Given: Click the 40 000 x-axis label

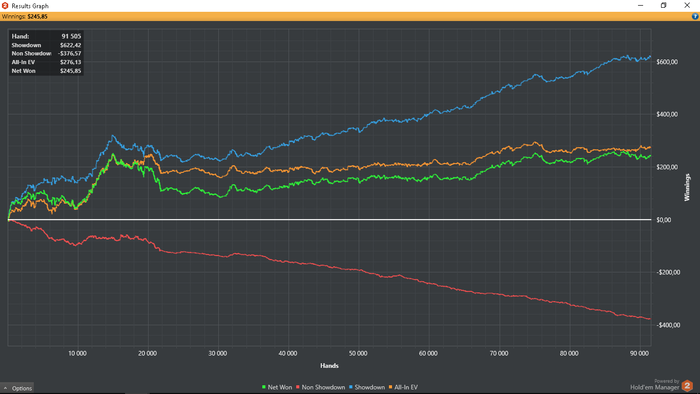Looking at the screenshot, I should 288,353.
